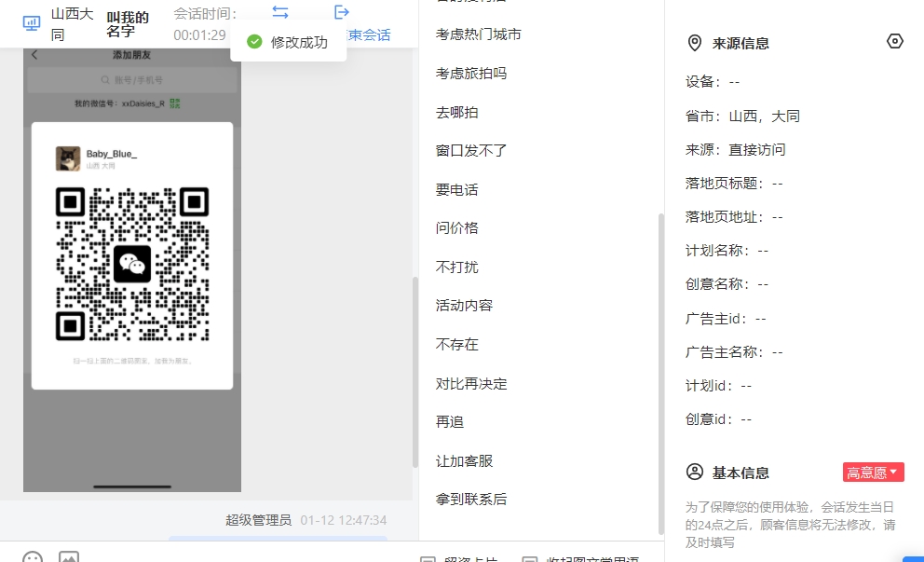Select quick reply 不存在
This screenshot has width=924, height=562.
coord(456,344)
